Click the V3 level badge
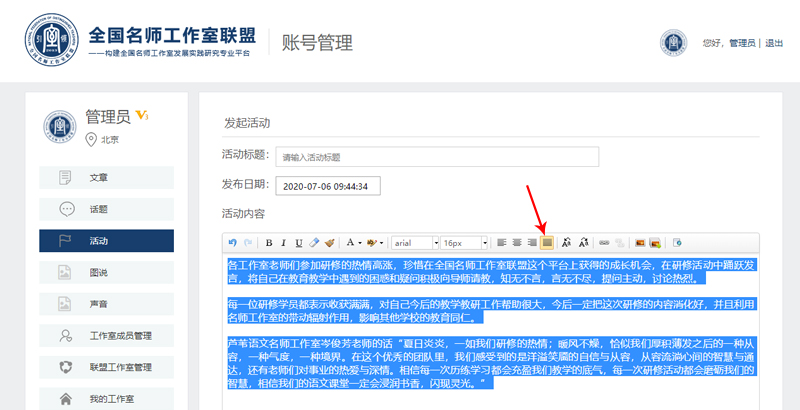Image resolution: width=800 pixels, height=410 pixels. pyautogui.click(x=141, y=116)
